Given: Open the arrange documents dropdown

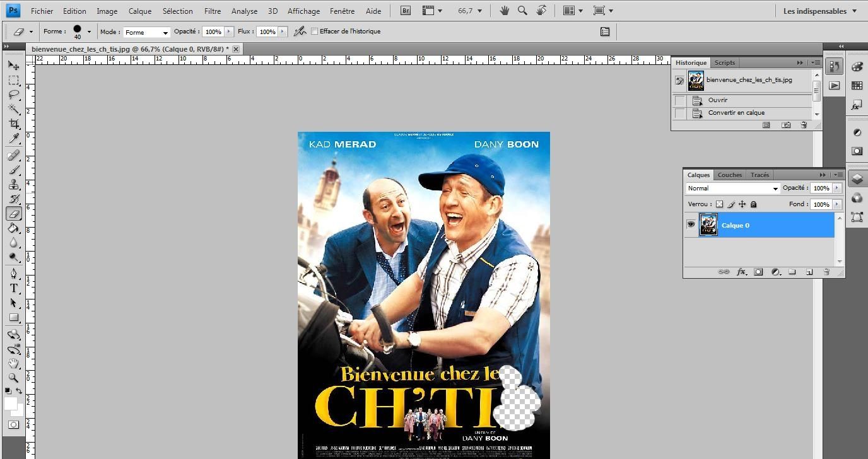Looking at the screenshot, I should tap(573, 11).
